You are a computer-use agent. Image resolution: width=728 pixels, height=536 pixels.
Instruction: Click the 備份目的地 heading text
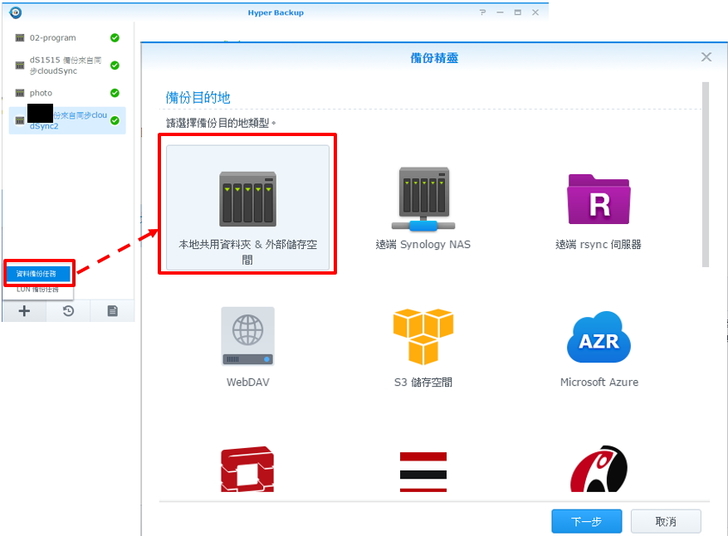(x=198, y=98)
